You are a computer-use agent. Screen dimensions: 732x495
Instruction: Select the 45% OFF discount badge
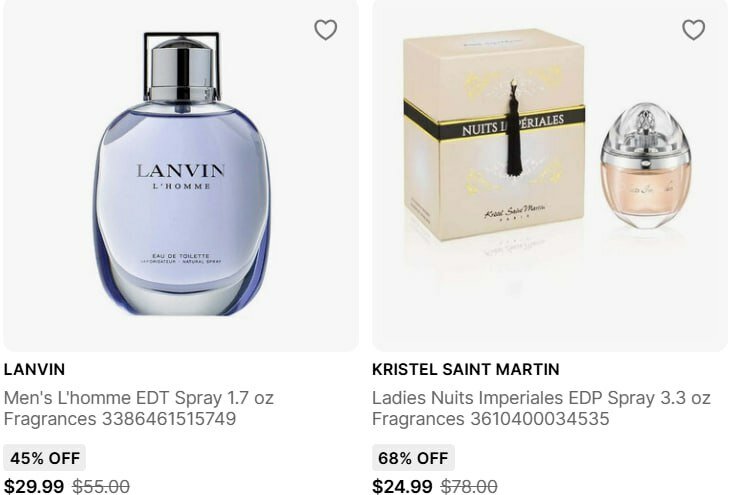(x=45, y=458)
